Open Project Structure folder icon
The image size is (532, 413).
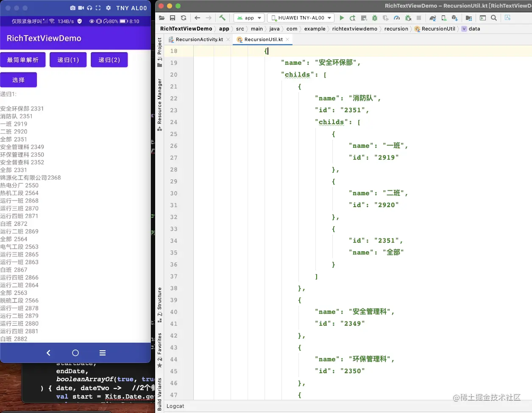[x=469, y=18]
